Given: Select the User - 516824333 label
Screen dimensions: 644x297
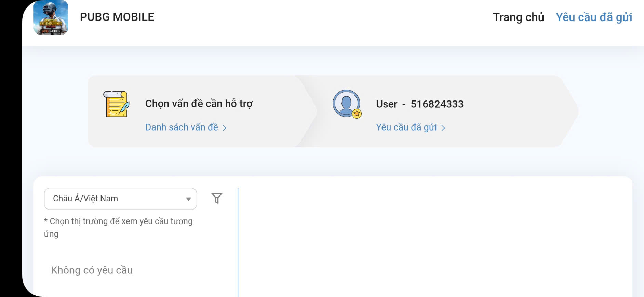Looking at the screenshot, I should click(x=419, y=104).
